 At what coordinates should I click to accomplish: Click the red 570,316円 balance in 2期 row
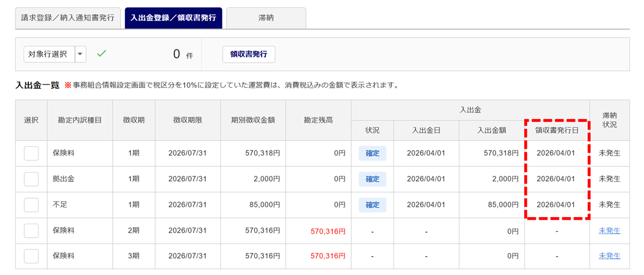point(328,231)
